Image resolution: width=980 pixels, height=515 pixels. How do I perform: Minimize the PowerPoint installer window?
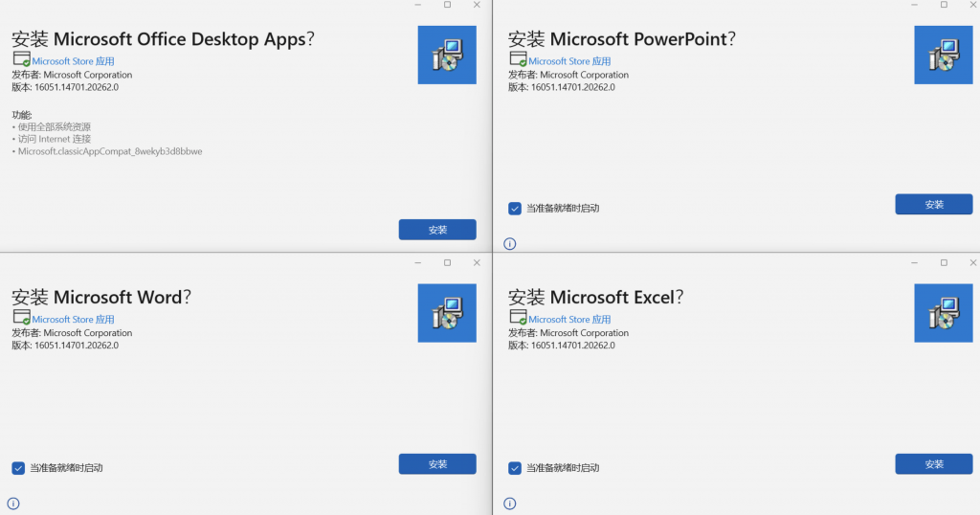pos(914,5)
